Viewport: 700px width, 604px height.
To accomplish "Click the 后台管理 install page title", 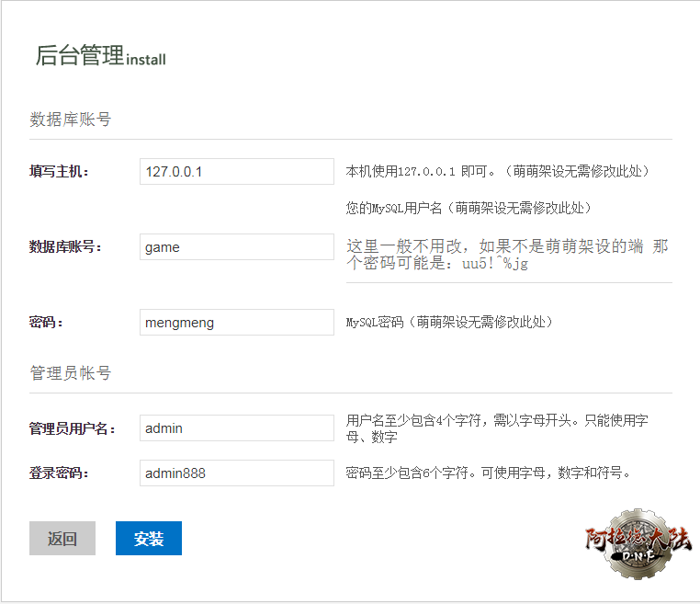I will [100, 56].
